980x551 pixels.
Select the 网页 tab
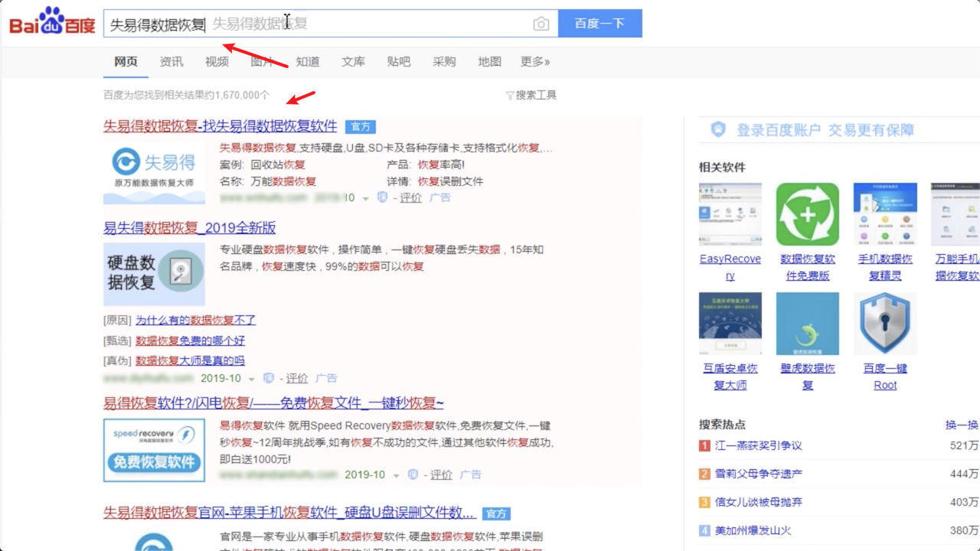coord(126,62)
